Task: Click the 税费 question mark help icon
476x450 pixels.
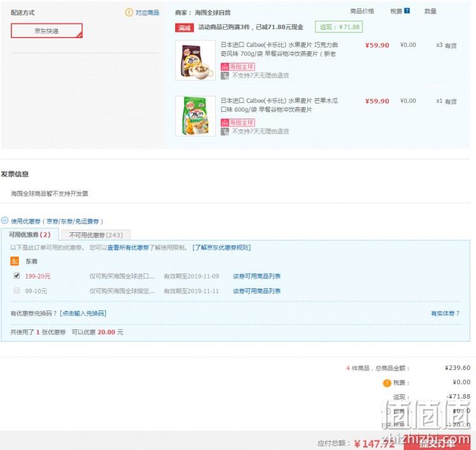Action: click(x=407, y=11)
